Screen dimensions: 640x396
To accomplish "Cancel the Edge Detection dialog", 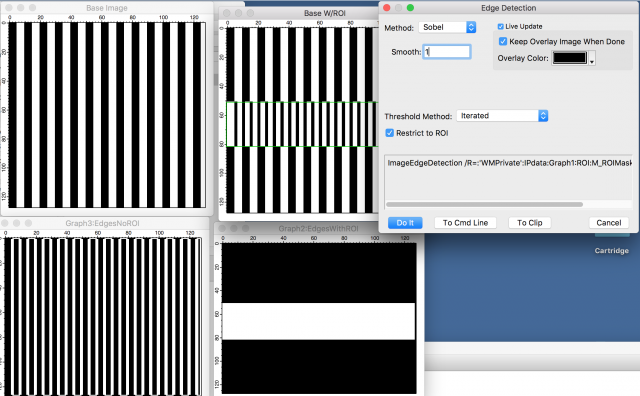I will click(609, 223).
